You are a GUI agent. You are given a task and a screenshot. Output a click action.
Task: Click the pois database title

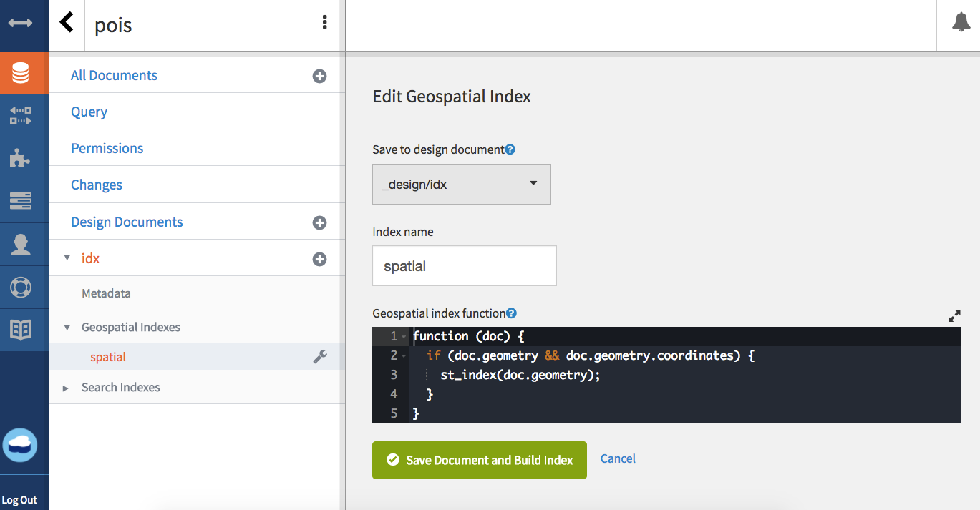[113, 26]
